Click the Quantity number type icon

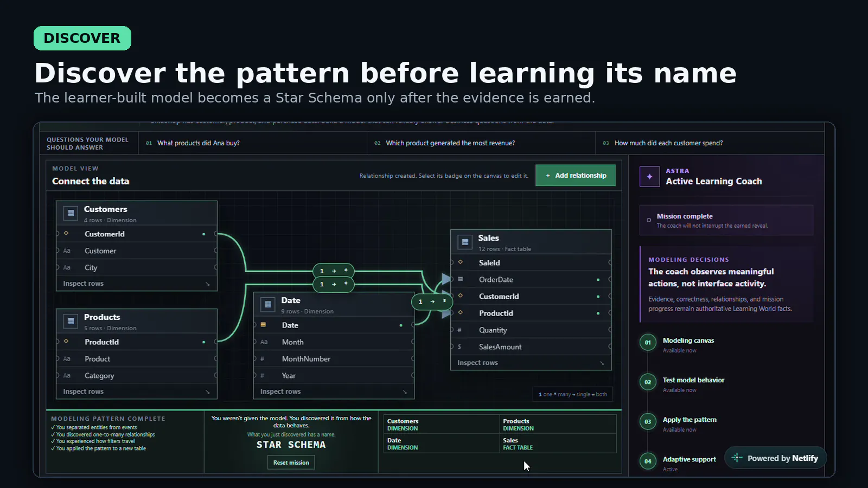(x=459, y=330)
